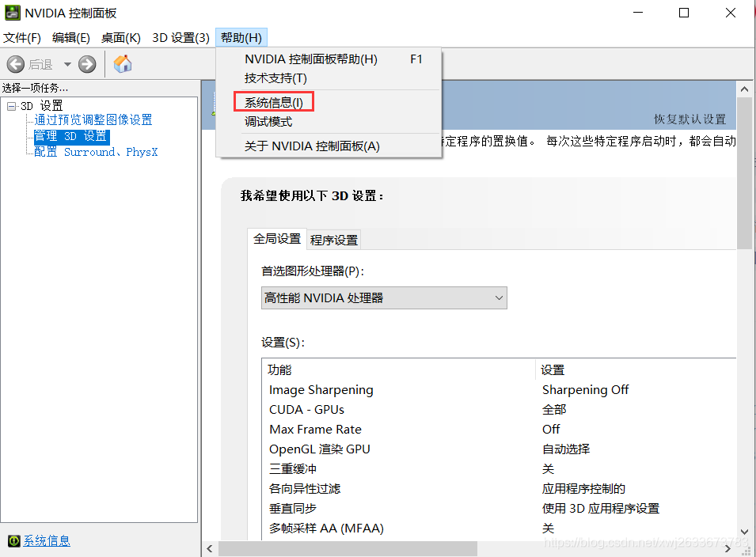Choose 技术支持(T) menu entry

(329, 78)
